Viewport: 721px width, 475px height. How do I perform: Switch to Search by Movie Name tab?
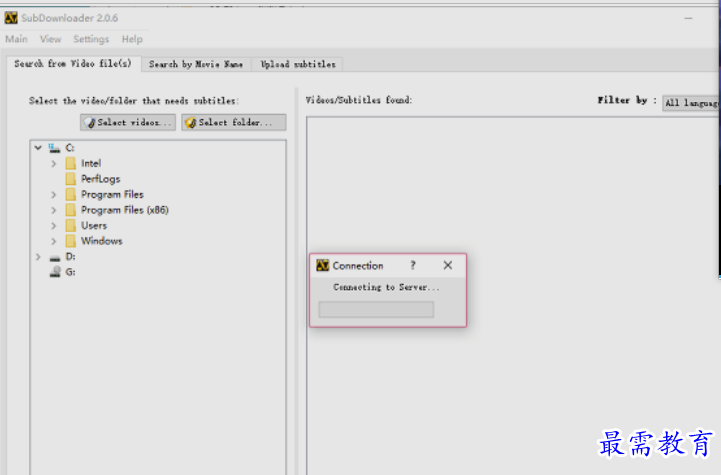pos(196,64)
